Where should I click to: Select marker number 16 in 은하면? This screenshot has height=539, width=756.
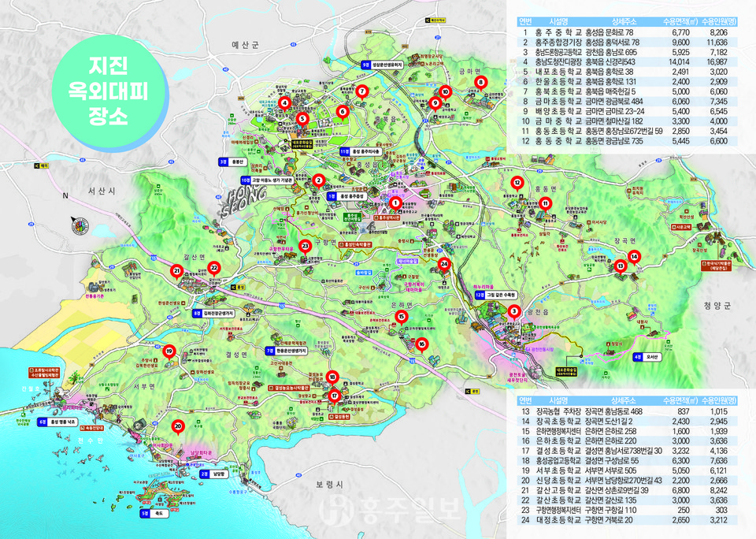point(422,344)
